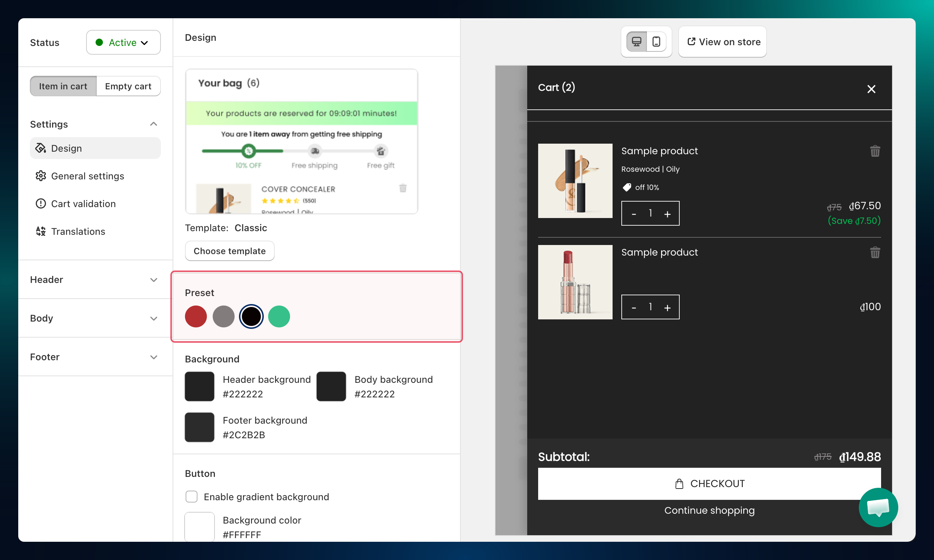Image resolution: width=934 pixels, height=560 pixels.
Task: Enable gradient background checkbox
Action: (192, 496)
